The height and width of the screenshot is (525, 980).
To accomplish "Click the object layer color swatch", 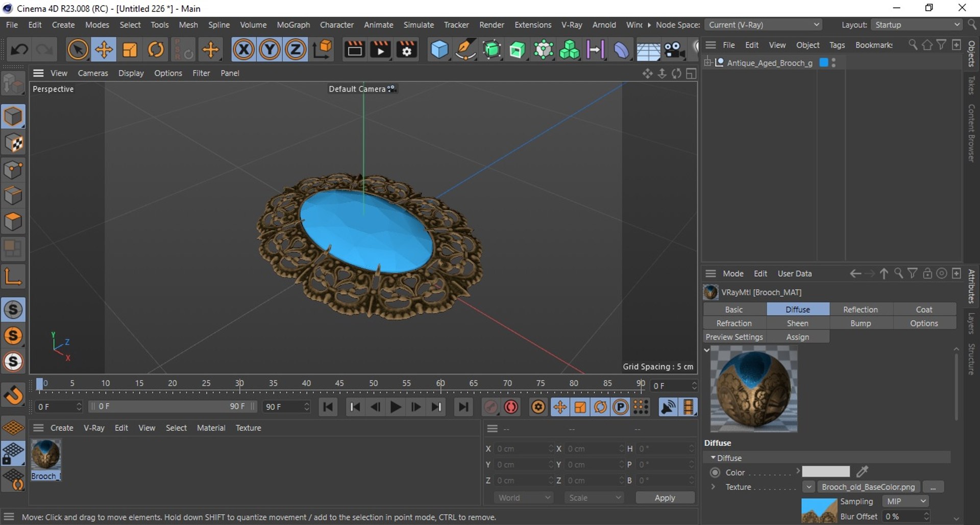I will click(823, 62).
